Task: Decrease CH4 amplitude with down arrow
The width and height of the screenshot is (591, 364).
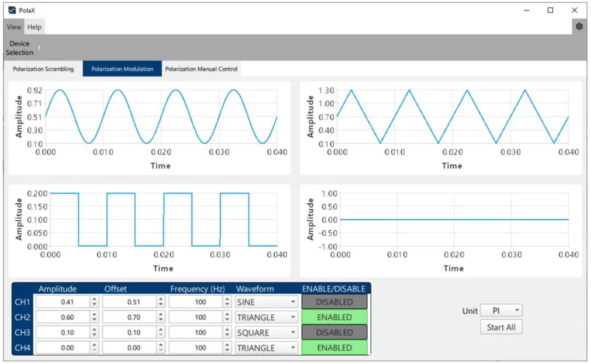Action: 94,351
